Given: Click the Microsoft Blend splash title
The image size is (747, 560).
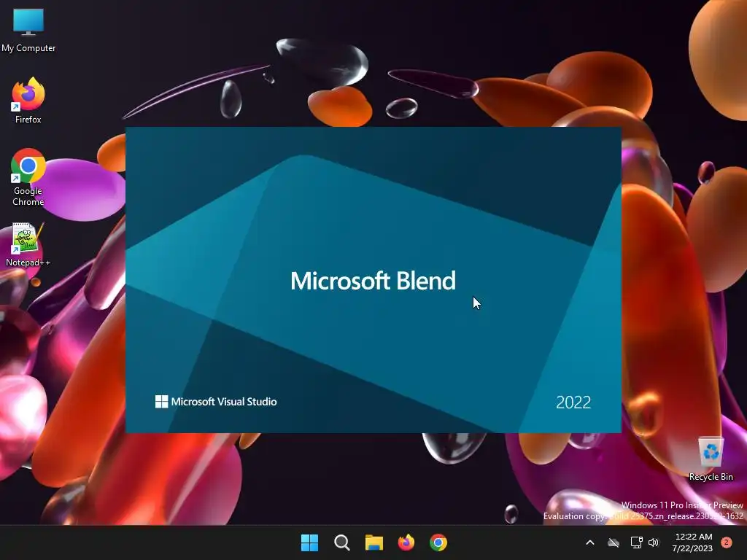Looking at the screenshot, I should [x=373, y=281].
